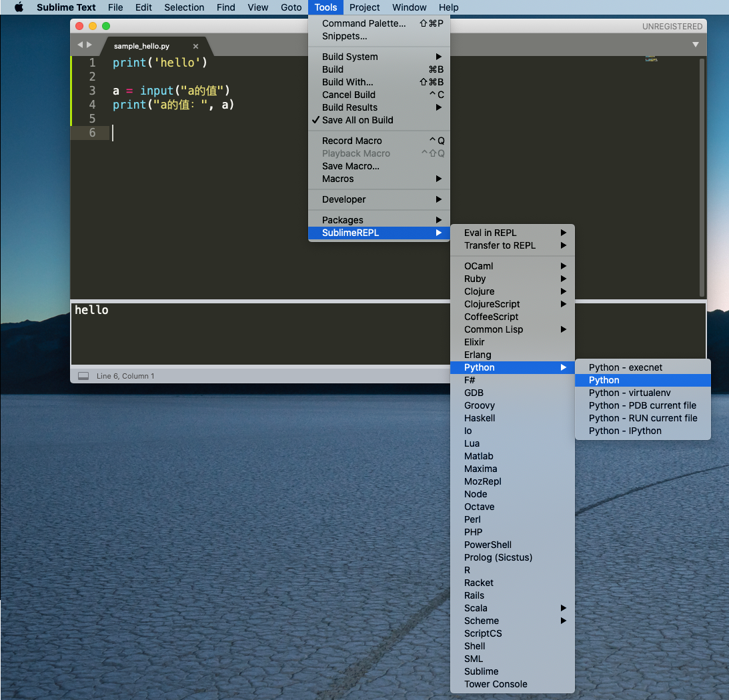
Task: Open Command Palette from Tools menu
Action: click(379, 23)
